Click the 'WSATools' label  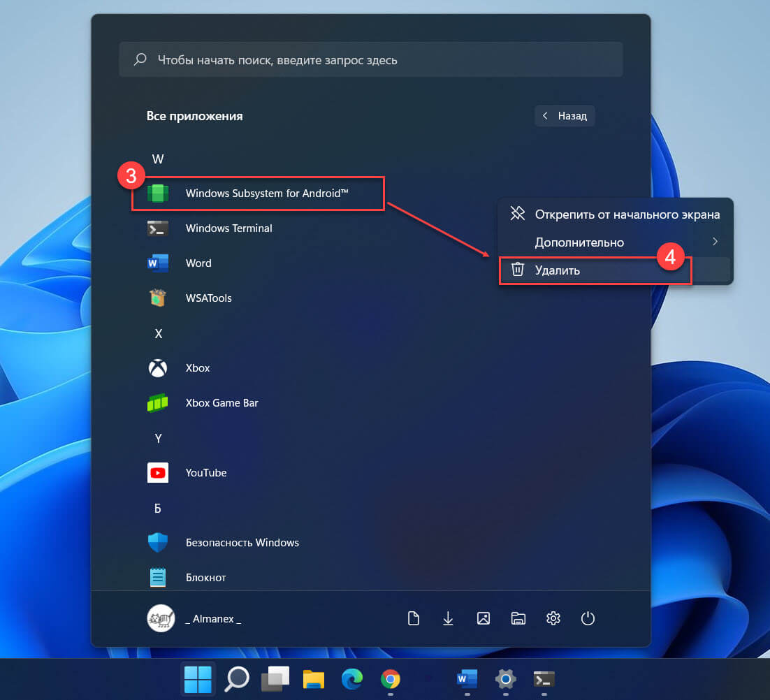point(208,298)
